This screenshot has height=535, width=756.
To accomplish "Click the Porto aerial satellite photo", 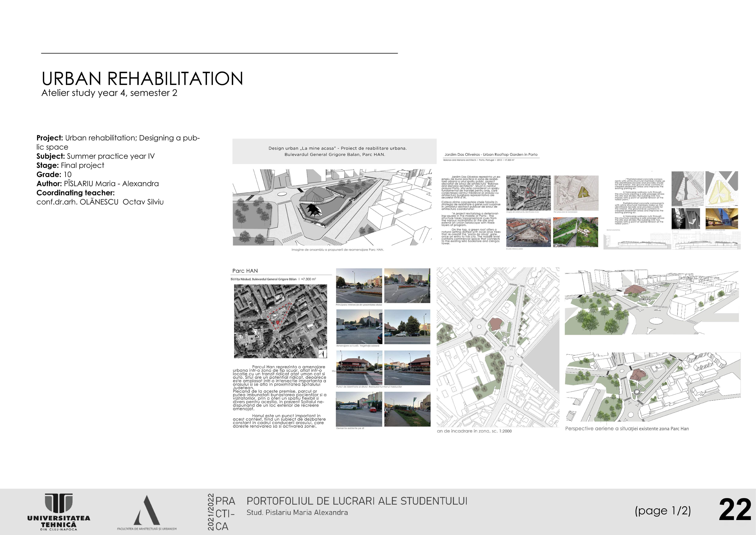I will point(528,193).
